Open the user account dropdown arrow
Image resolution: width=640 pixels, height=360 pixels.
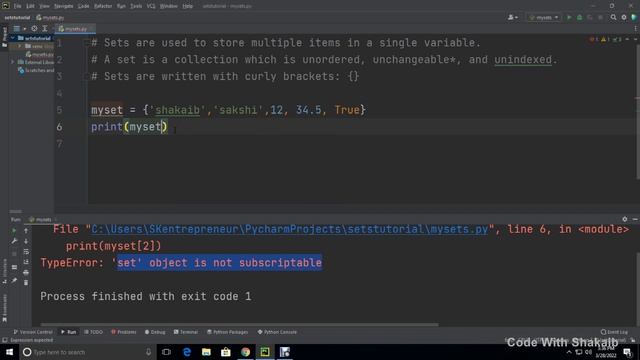[x=516, y=18]
